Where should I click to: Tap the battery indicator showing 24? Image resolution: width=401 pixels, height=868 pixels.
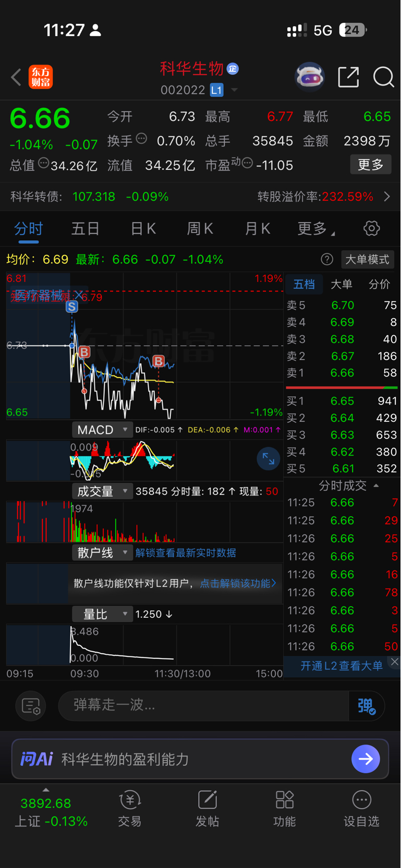click(353, 30)
